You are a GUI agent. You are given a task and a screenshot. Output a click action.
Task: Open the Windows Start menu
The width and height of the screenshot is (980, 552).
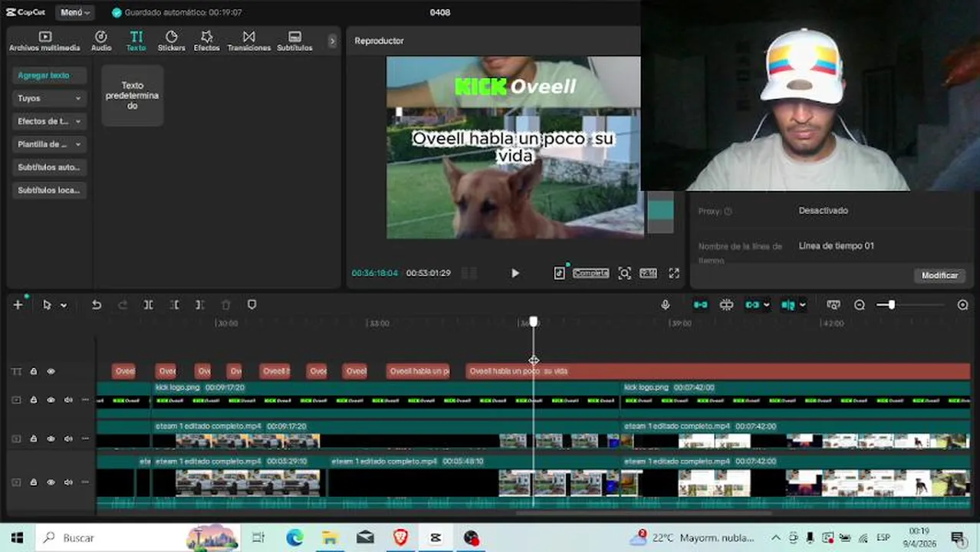point(17,538)
